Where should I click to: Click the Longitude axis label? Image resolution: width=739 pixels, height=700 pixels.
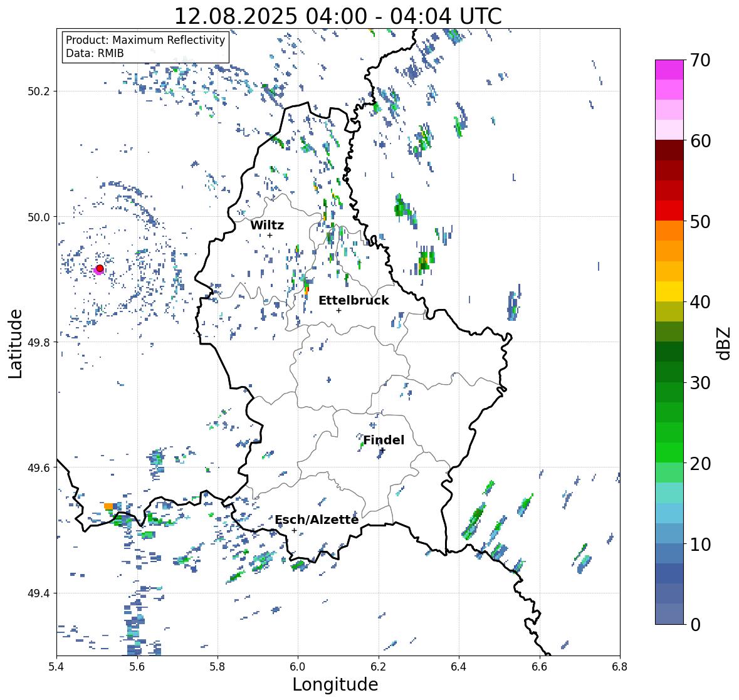(x=335, y=684)
